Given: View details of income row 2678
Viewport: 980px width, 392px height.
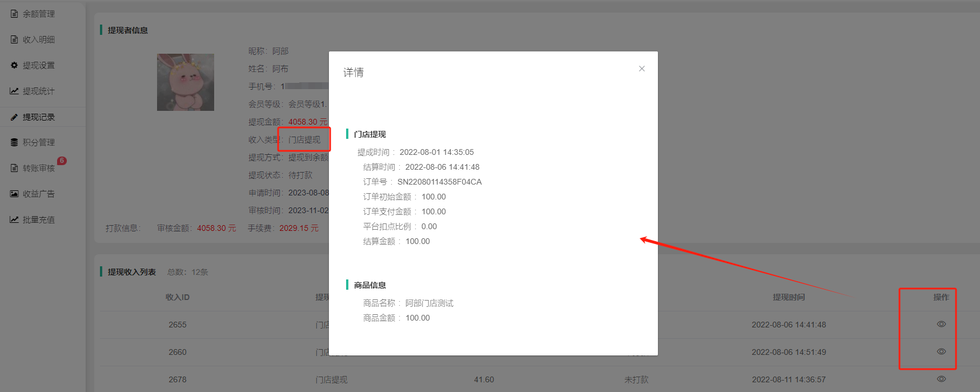Looking at the screenshot, I should click(x=941, y=379).
